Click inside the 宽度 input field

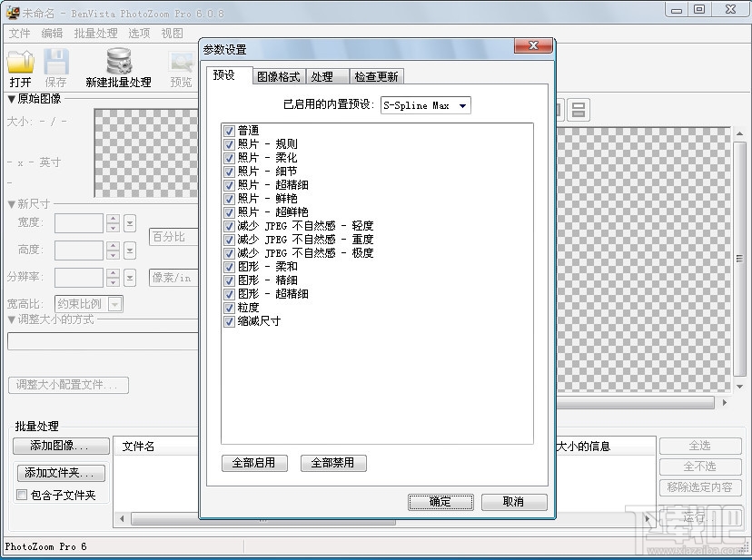(x=80, y=223)
